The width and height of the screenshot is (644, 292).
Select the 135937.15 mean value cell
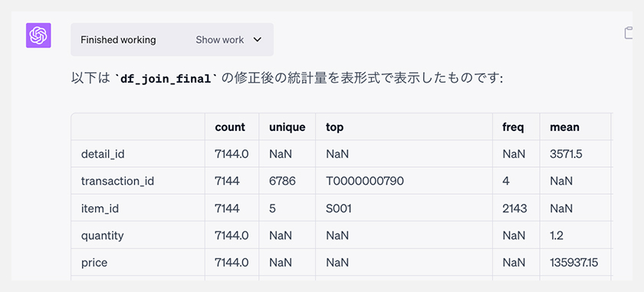pos(574,262)
